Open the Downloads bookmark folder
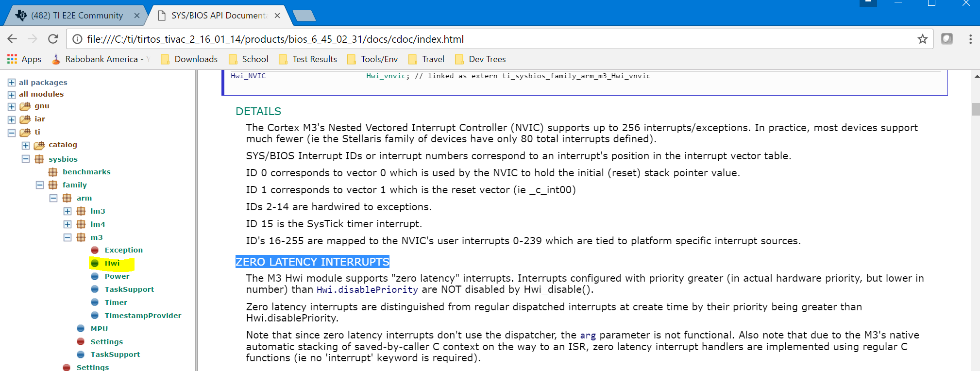Image resolution: width=980 pixels, height=371 pixels. pyautogui.click(x=189, y=59)
